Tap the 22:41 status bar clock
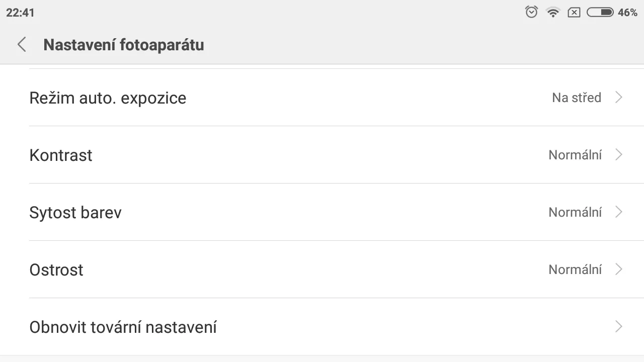Image resolution: width=644 pixels, height=362 pixels. click(20, 13)
